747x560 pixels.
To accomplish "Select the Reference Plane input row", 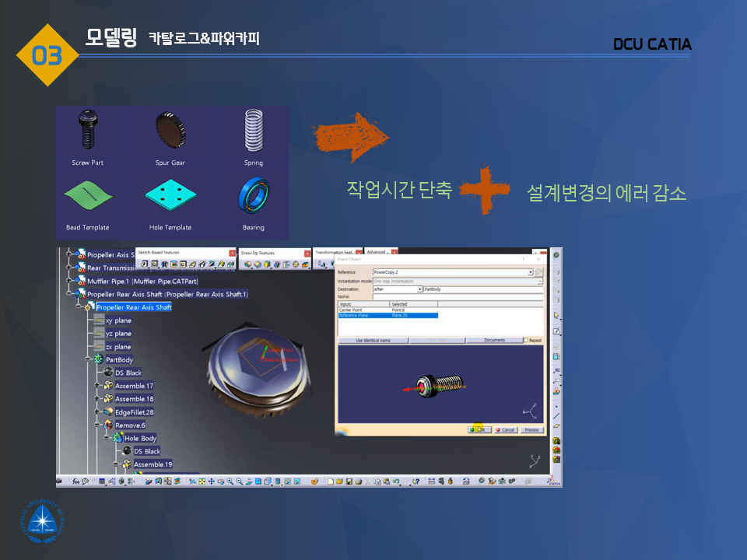I will point(388,315).
